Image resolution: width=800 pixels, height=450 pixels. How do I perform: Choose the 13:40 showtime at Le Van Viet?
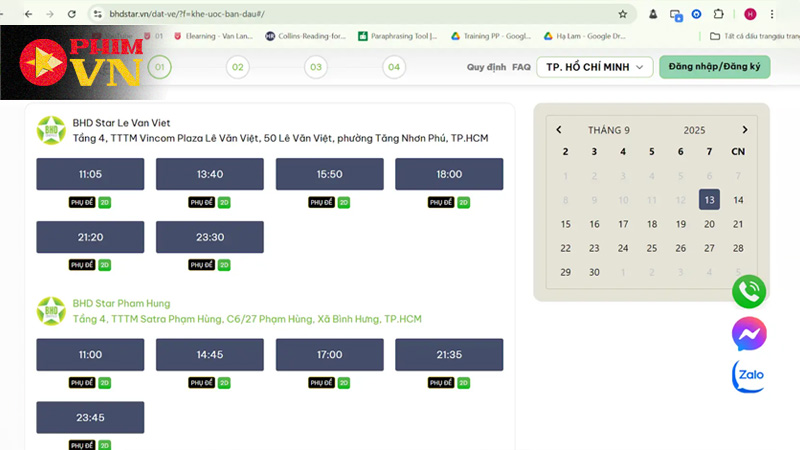210,174
